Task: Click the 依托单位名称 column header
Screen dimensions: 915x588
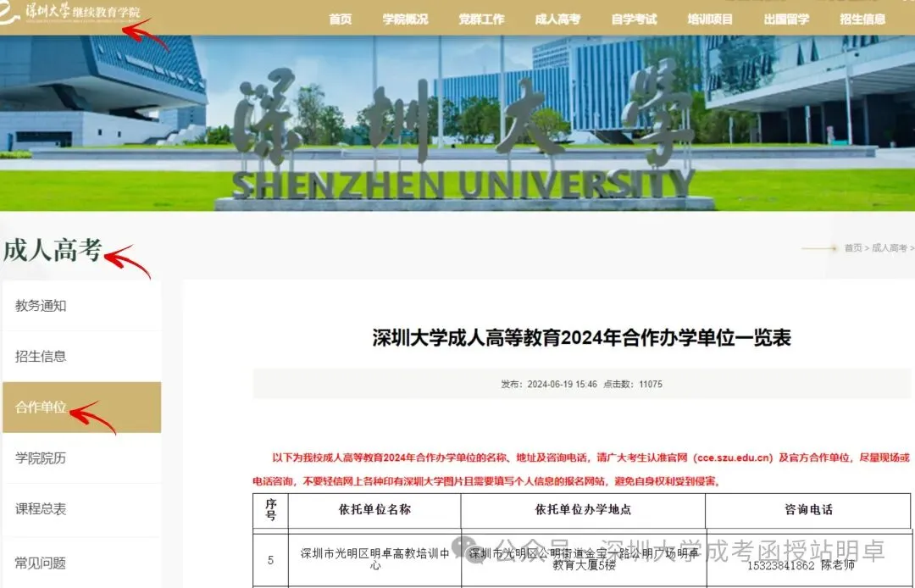Action: pos(374,510)
